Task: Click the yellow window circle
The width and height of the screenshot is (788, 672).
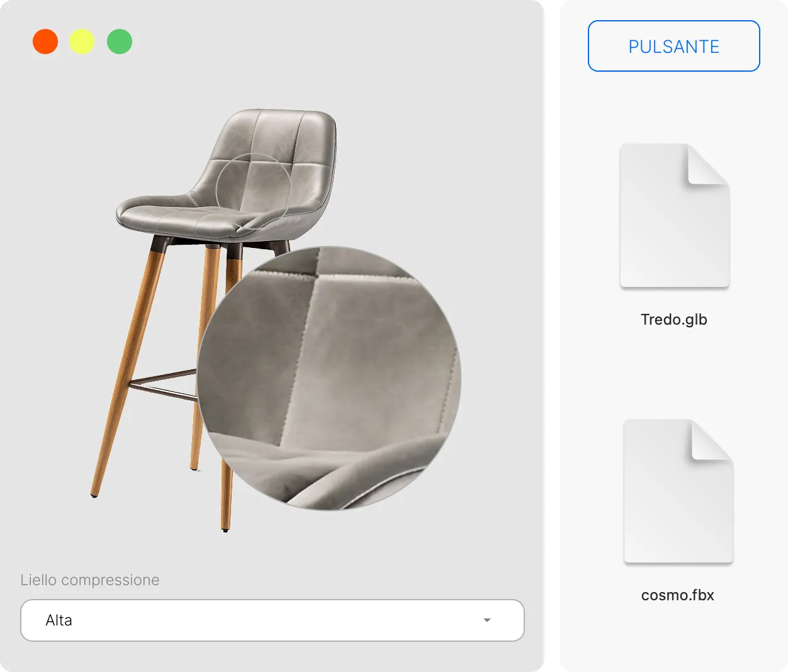Action: 82,42
